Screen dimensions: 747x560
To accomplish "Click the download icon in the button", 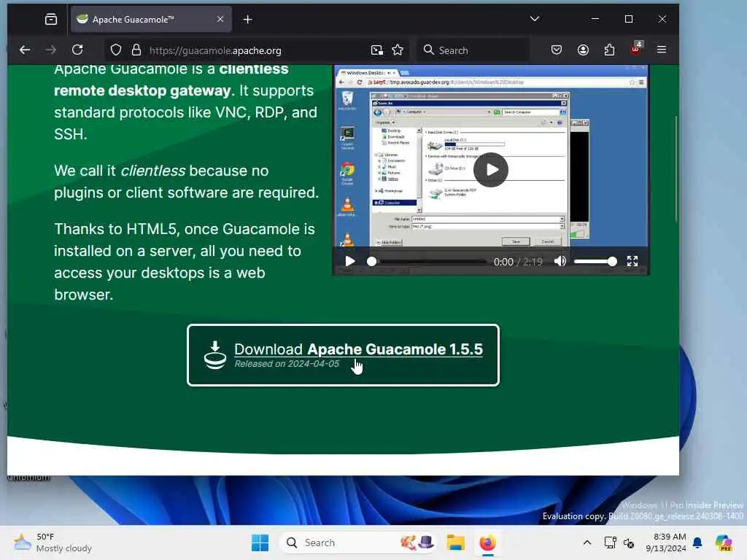I will [215, 355].
